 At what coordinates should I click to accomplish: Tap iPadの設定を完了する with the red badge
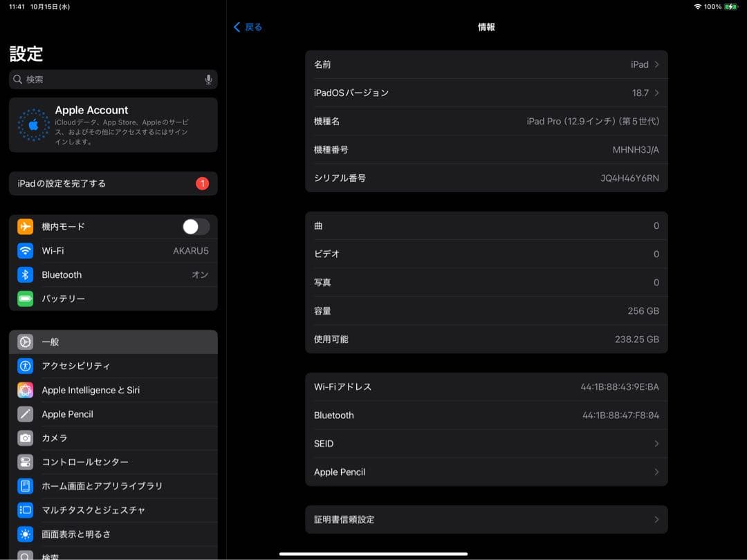point(113,183)
